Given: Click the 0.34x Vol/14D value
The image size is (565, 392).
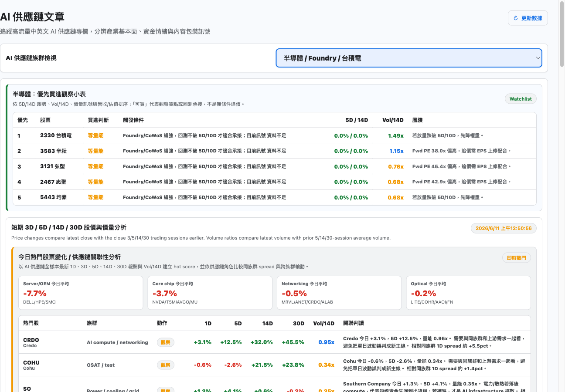Looking at the screenshot, I should (x=326, y=365).
